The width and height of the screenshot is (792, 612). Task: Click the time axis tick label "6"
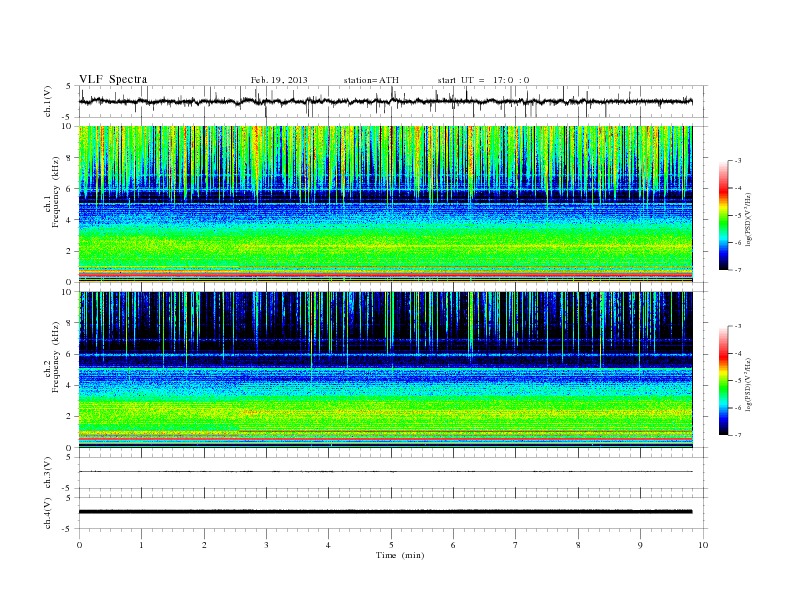point(454,545)
